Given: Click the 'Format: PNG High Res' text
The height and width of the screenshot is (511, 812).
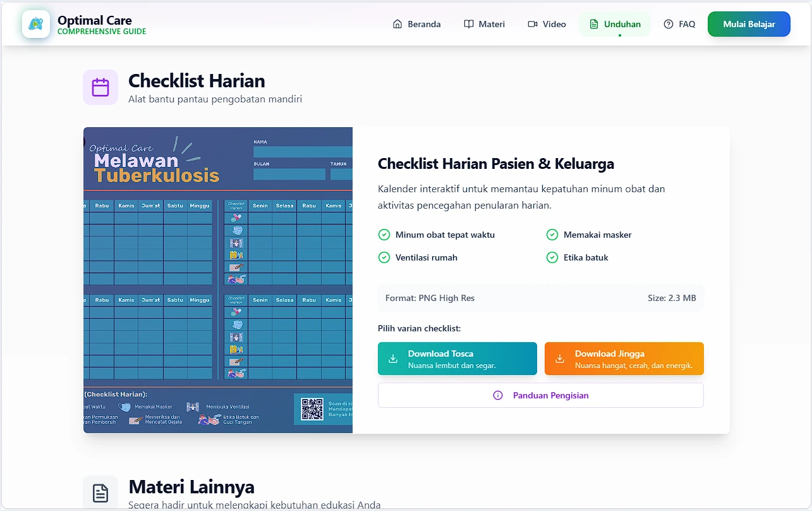Looking at the screenshot, I should tap(430, 298).
